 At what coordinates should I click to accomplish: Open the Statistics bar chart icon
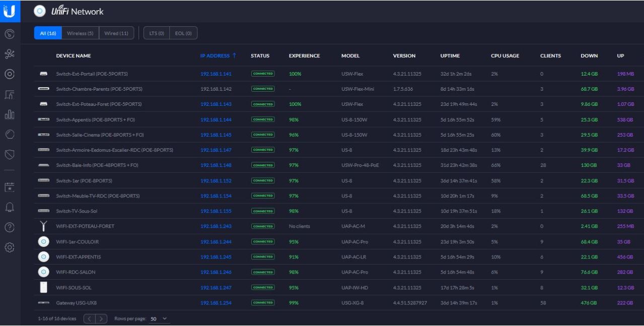tap(10, 113)
